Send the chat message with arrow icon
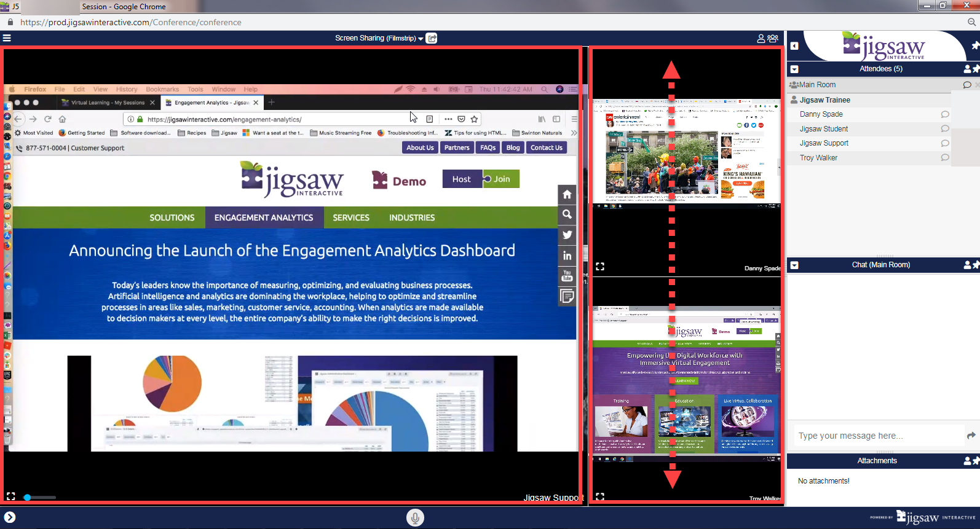This screenshot has width=980, height=529. (971, 436)
